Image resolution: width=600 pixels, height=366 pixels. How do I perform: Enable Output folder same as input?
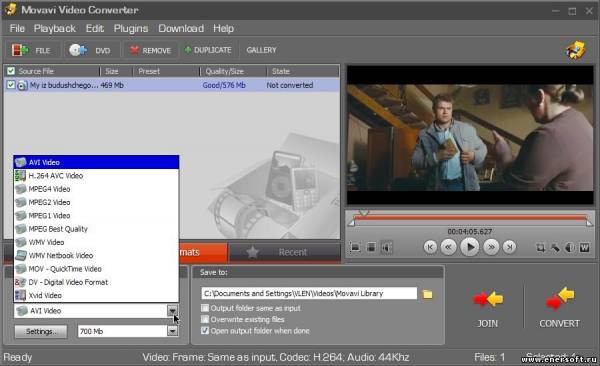pos(205,308)
